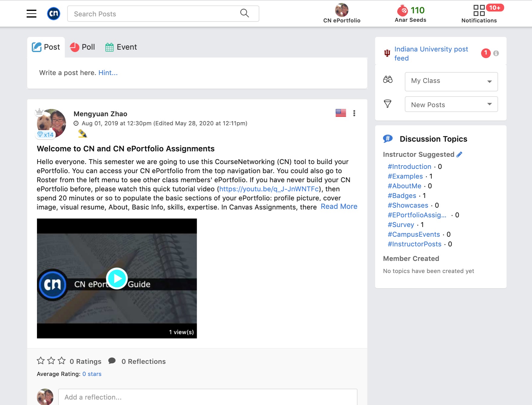Open the #InstructorPosts topic
This screenshot has width=532, height=405.
[415, 244]
